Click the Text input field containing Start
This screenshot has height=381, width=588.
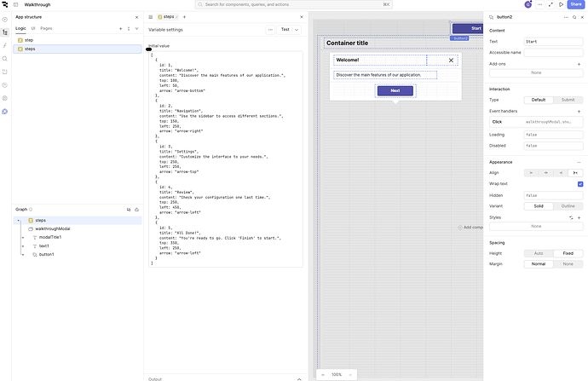(554, 41)
